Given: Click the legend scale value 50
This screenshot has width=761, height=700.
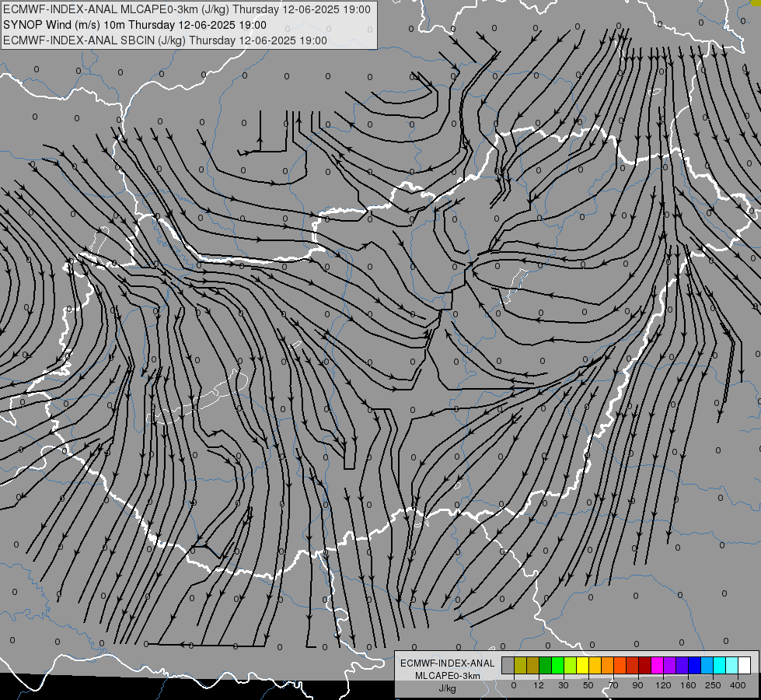Looking at the screenshot, I should click(588, 685).
